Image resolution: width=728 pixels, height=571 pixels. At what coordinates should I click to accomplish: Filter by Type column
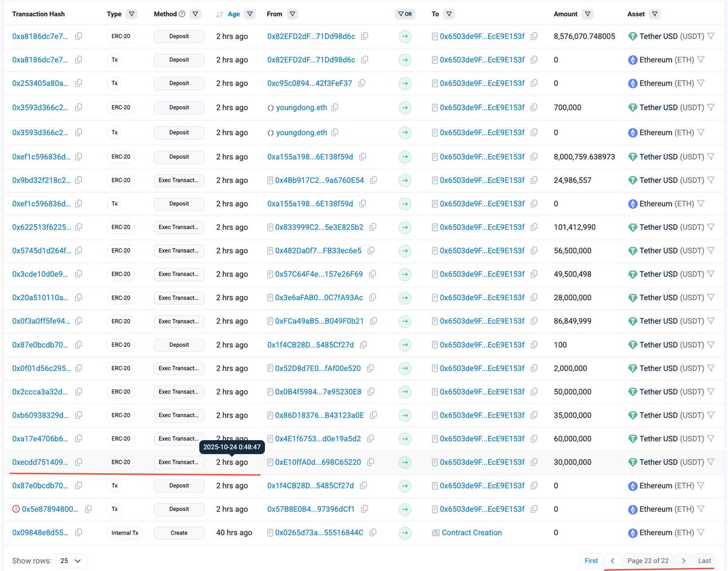click(132, 14)
